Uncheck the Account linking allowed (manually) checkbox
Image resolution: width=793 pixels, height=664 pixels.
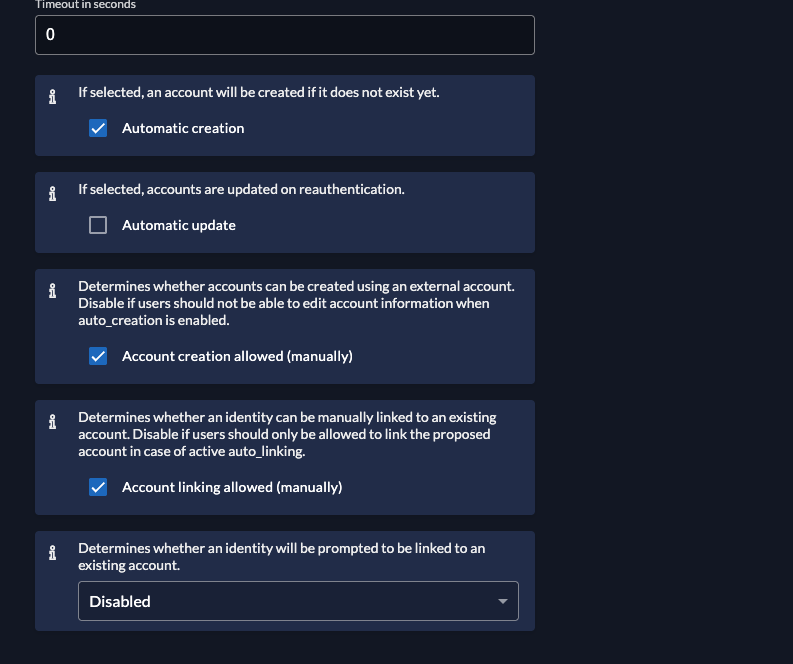(x=98, y=487)
